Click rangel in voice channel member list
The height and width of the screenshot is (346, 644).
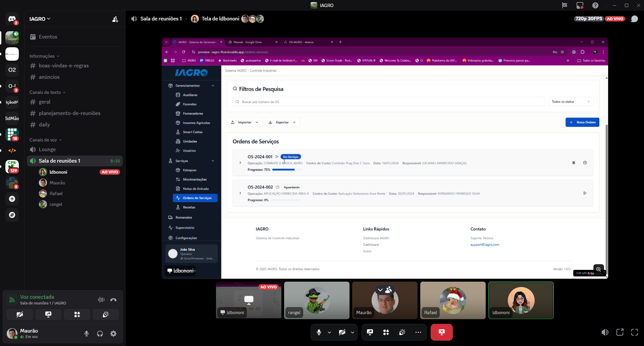pyautogui.click(x=79, y=204)
